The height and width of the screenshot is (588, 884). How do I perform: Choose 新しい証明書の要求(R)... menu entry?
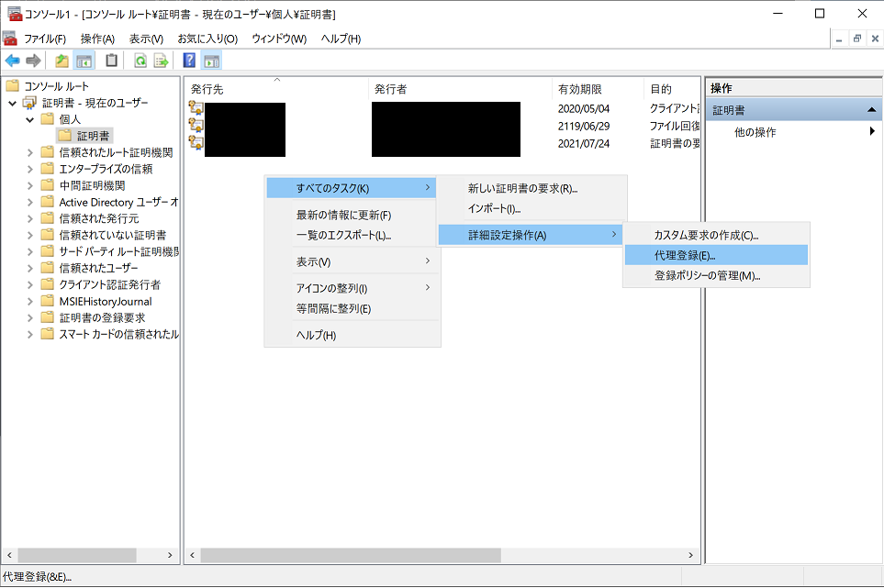coord(522,188)
